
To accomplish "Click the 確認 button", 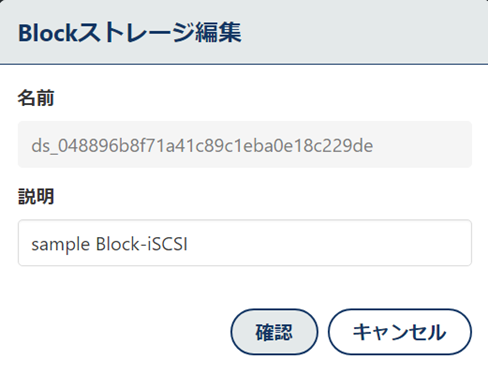I will [x=274, y=332].
